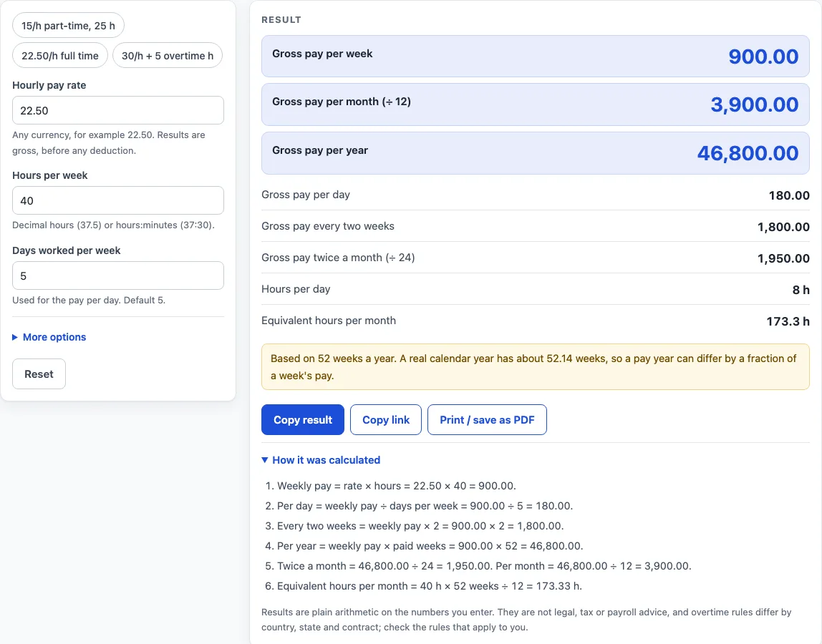Click the disclaimer about payroll advice
Screen dimensions: 822x644
click(526, 620)
